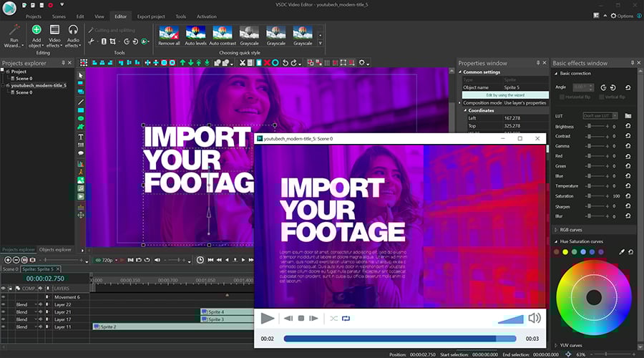The height and width of the screenshot is (358, 644).
Task: Select the eyedropper in Hue Saturation curves
Action: [x=621, y=252]
